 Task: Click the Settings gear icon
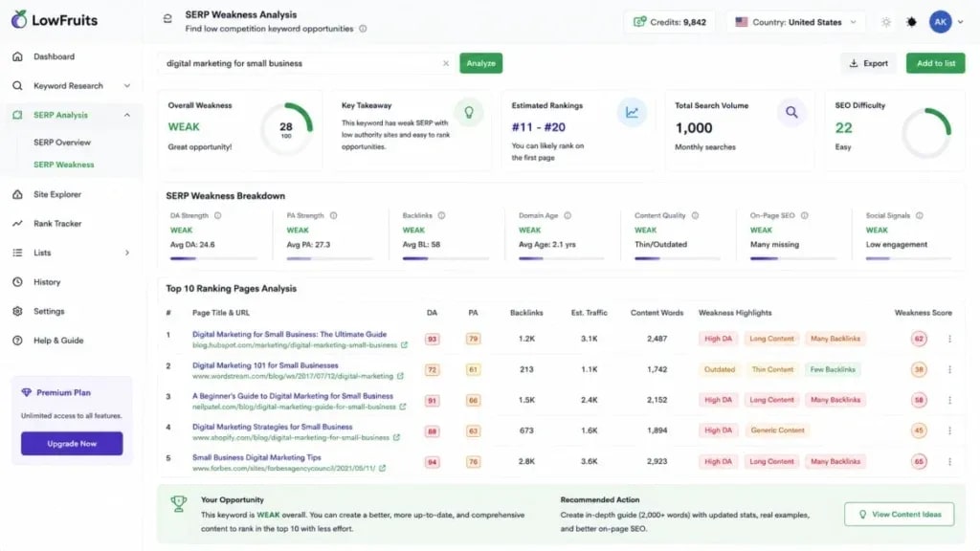pyautogui.click(x=17, y=311)
